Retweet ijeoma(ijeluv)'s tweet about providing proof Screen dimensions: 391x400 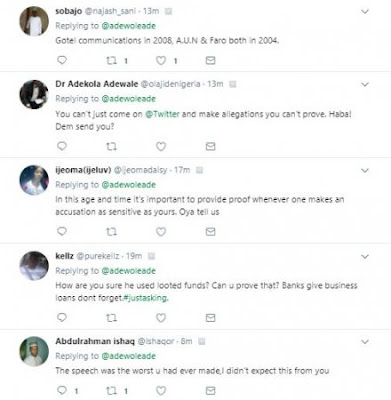tap(111, 232)
